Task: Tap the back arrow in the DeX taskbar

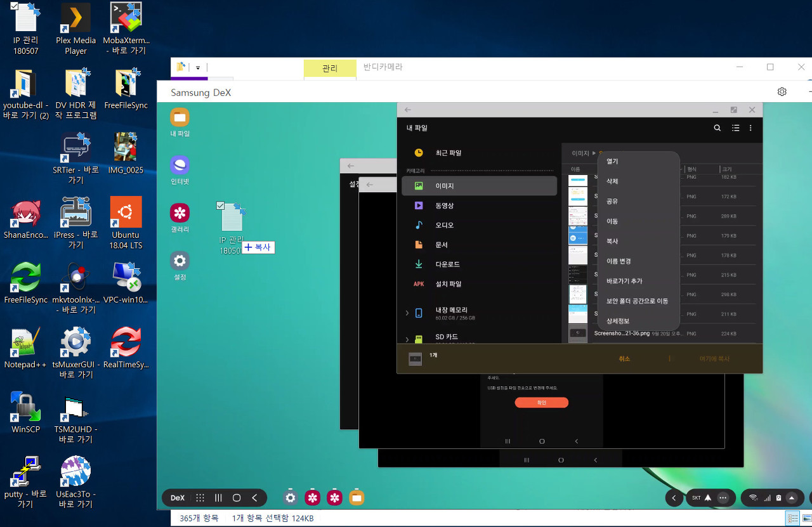Action: pyautogui.click(x=254, y=498)
